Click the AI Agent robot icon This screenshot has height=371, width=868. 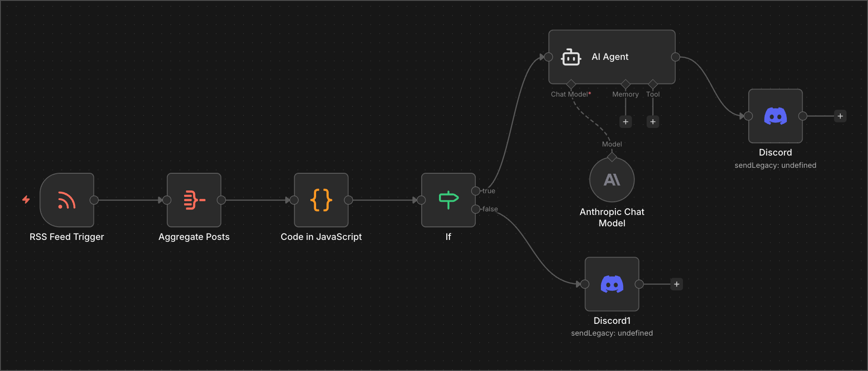(571, 57)
